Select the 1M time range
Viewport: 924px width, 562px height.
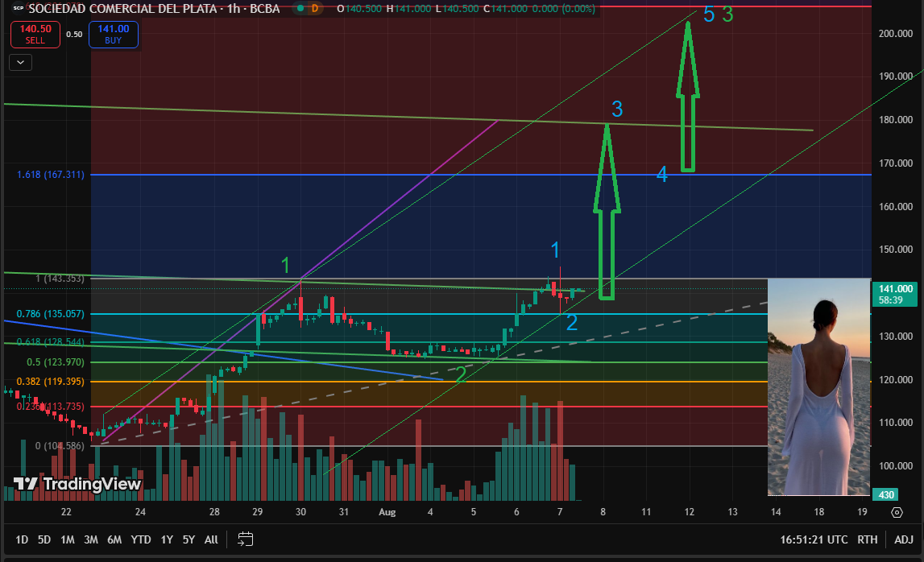click(x=68, y=539)
